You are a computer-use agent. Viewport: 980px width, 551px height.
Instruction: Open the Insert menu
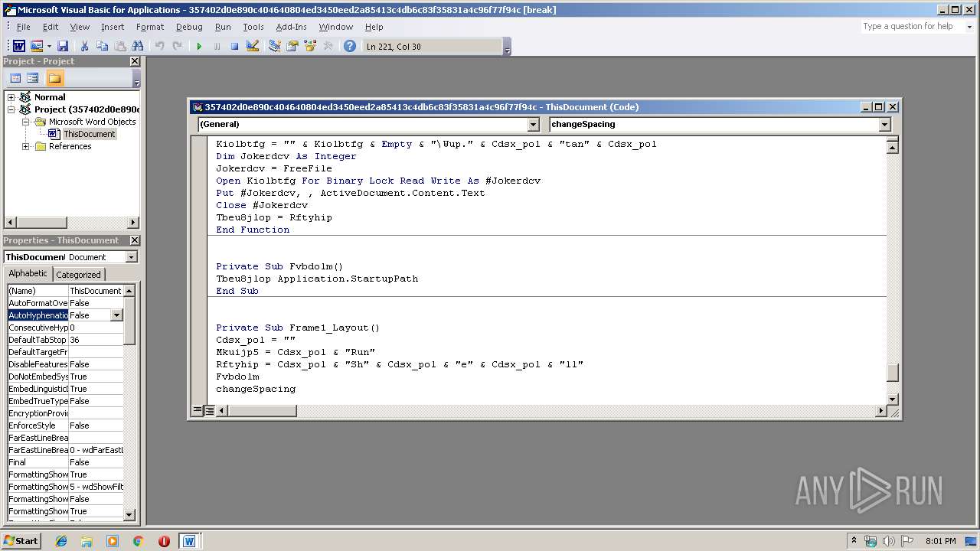click(x=113, y=27)
